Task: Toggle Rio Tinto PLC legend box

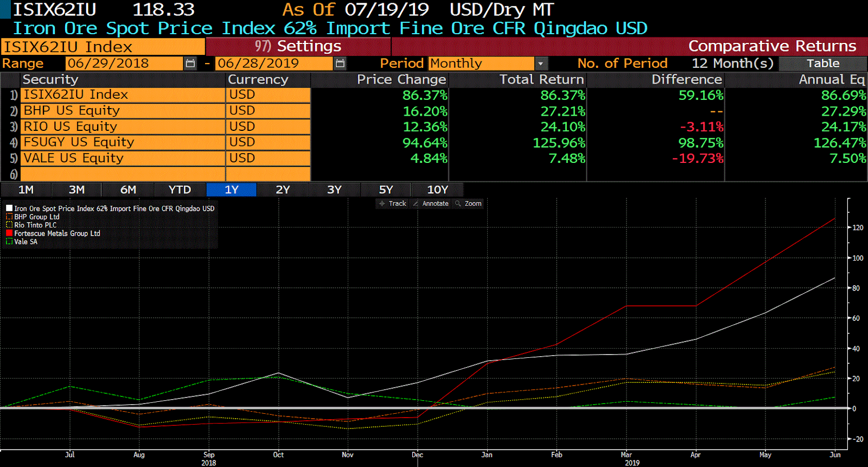Action: coord(9,225)
